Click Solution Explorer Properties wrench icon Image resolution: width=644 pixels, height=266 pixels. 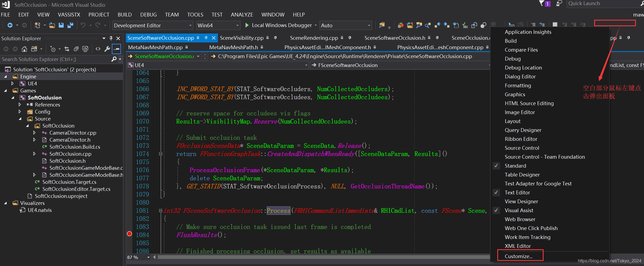pyautogui.click(x=107, y=49)
